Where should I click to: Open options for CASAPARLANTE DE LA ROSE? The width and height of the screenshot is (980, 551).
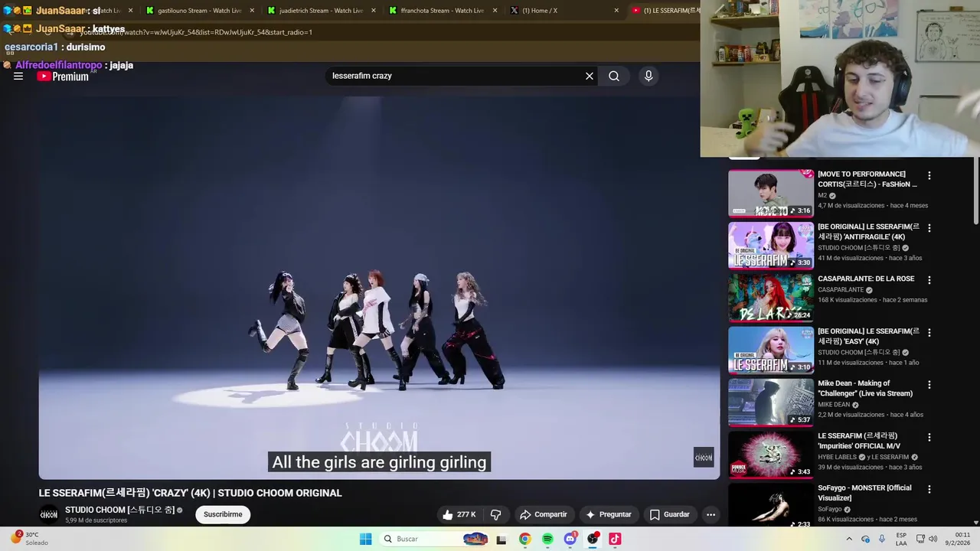pyautogui.click(x=929, y=280)
